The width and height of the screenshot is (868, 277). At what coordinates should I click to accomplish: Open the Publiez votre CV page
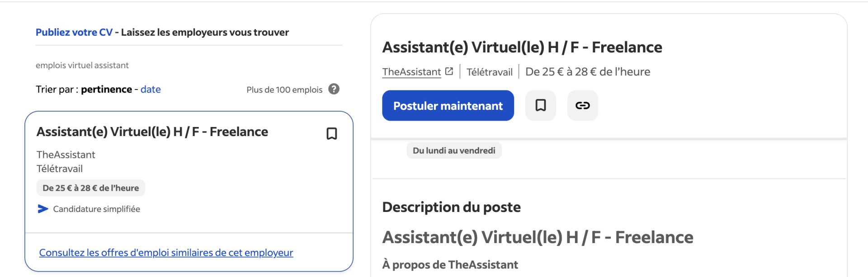(74, 32)
